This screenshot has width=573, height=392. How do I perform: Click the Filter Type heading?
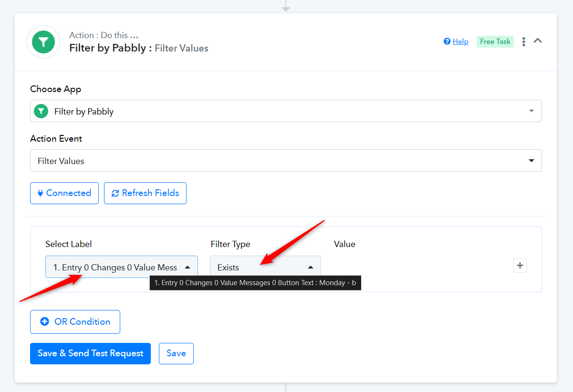pyautogui.click(x=230, y=244)
